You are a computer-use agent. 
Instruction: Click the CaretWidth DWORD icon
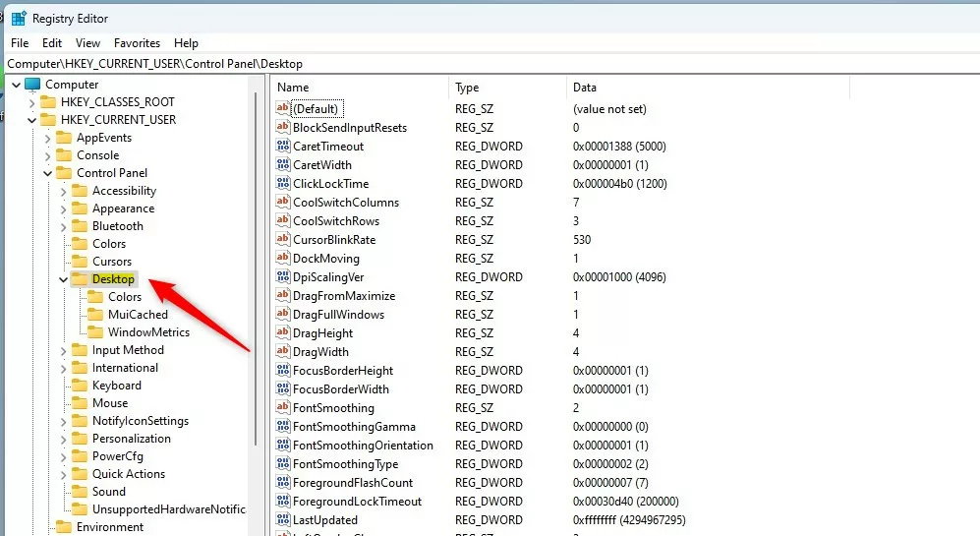(x=283, y=164)
